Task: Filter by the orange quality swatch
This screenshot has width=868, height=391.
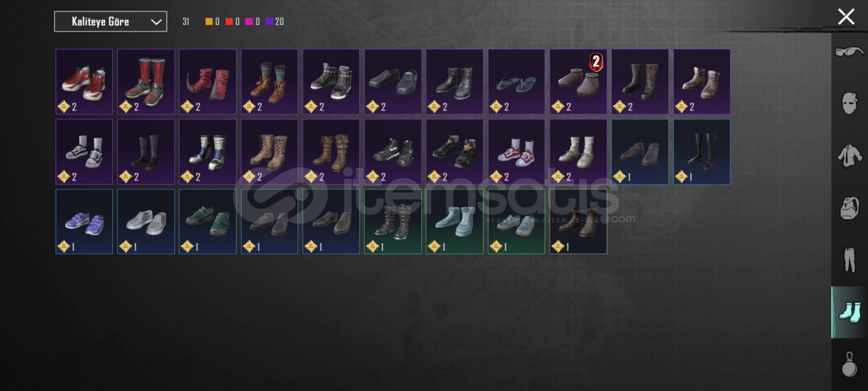Action: [209, 22]
